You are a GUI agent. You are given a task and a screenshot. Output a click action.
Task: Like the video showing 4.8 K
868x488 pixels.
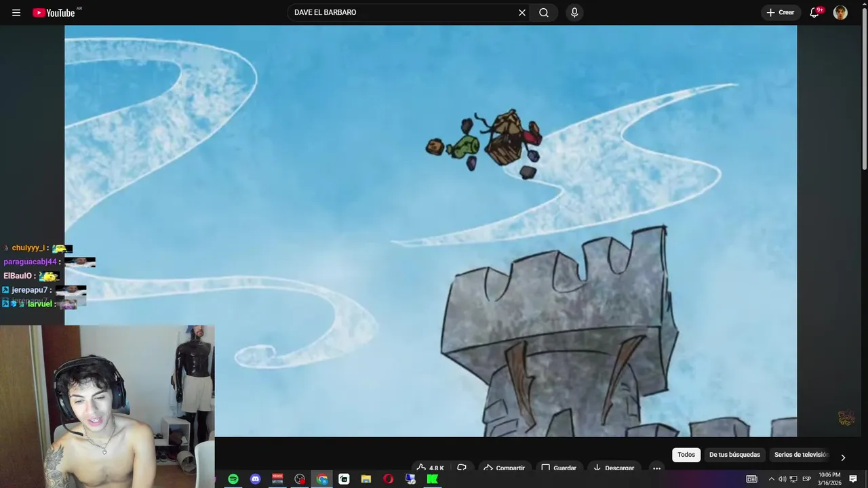point(430,468)
